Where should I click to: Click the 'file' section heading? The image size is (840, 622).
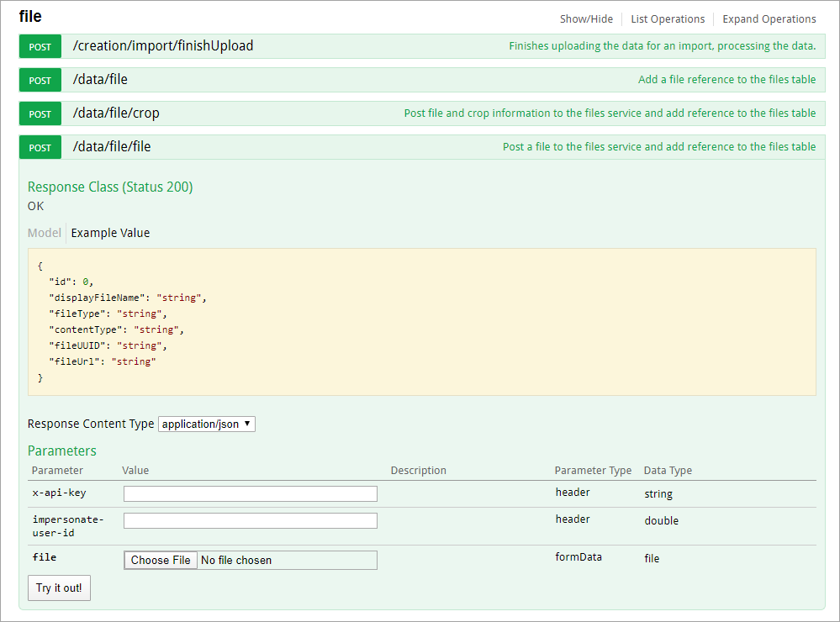30,17
